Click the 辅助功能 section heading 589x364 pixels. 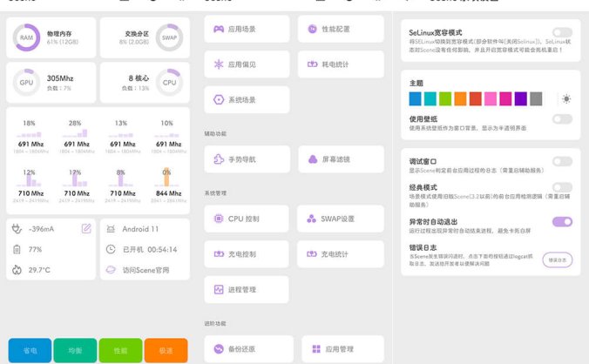215,133
